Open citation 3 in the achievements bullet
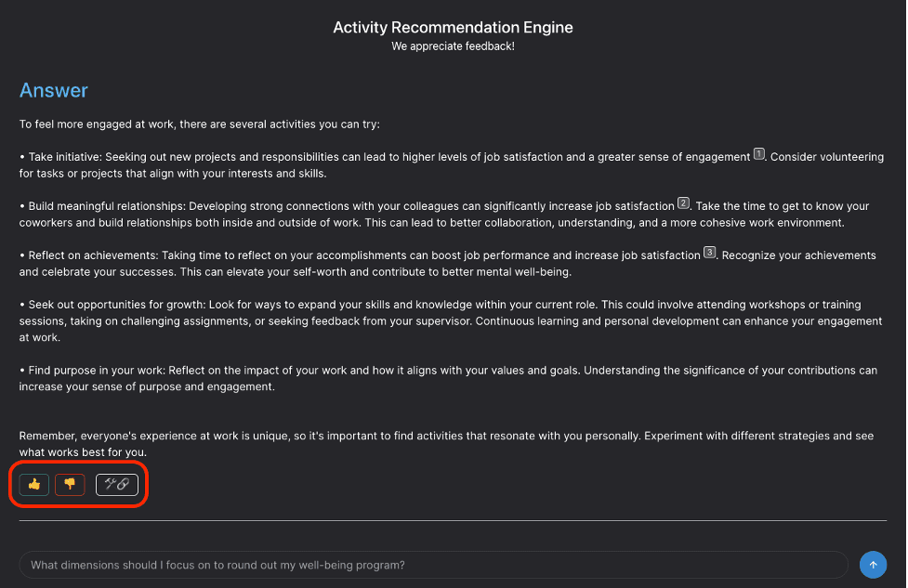The width and height of the screenshot is (908, 588). point(710,253)
